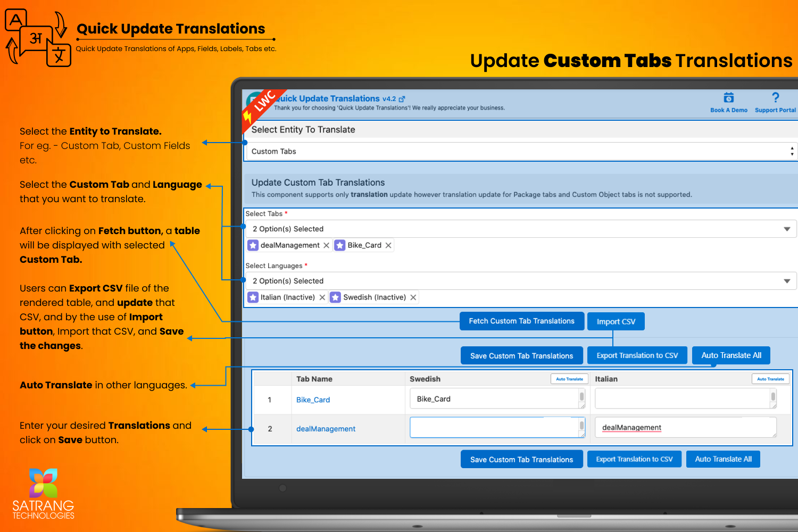Click scrollbar in Bike_Card Swedish textarea
Viewport: 798px width, 532px height.
[x=582, y=397]
